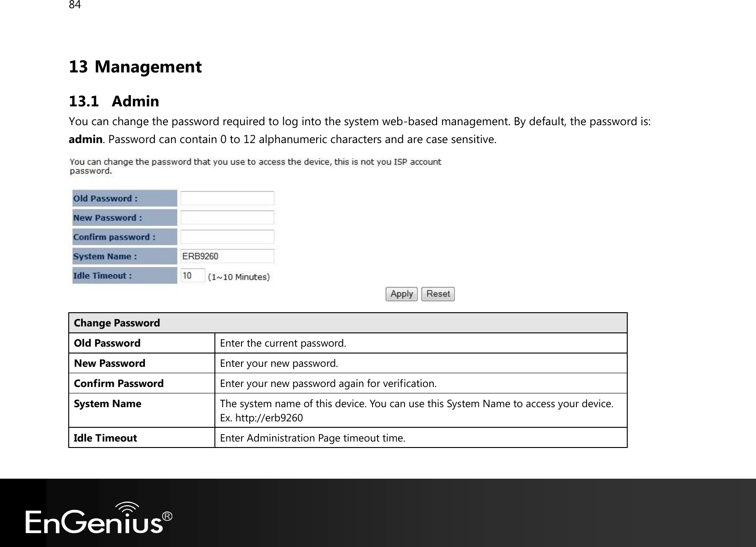Click the New Password input field

(227, 218)
